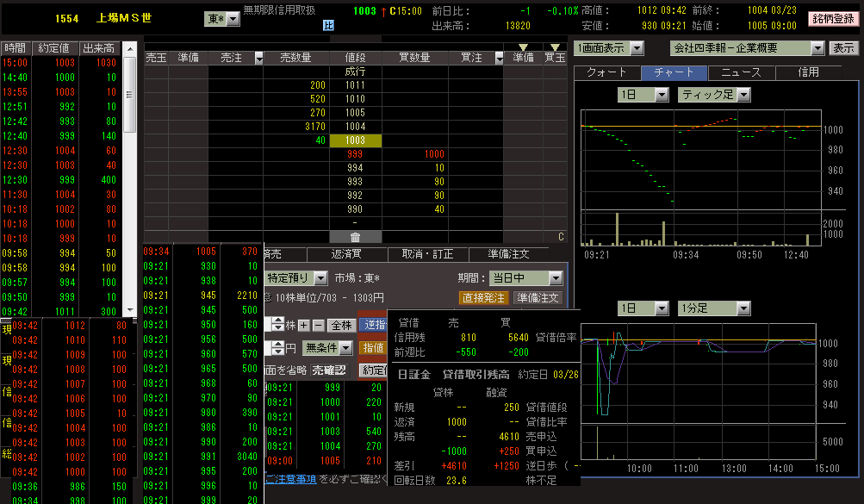The height and width of the screenshot is (504, 864).
Task: Click the yellow triangle above 買玉 column
Action: (555, 47)
